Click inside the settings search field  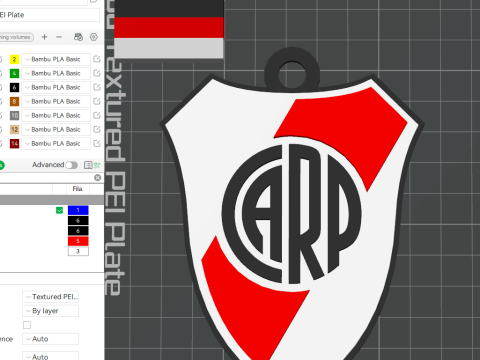pyautogui.click(x=47, y=178)
